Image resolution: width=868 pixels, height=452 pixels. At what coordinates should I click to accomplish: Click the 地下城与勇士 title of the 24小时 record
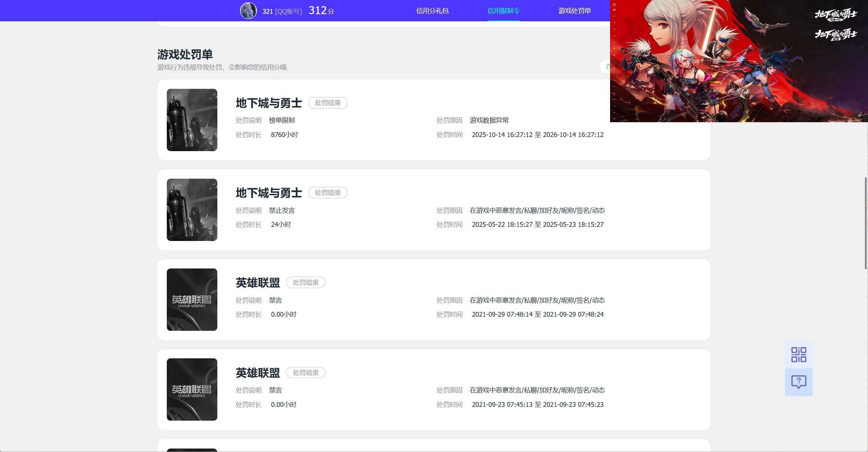coord(269,193)
